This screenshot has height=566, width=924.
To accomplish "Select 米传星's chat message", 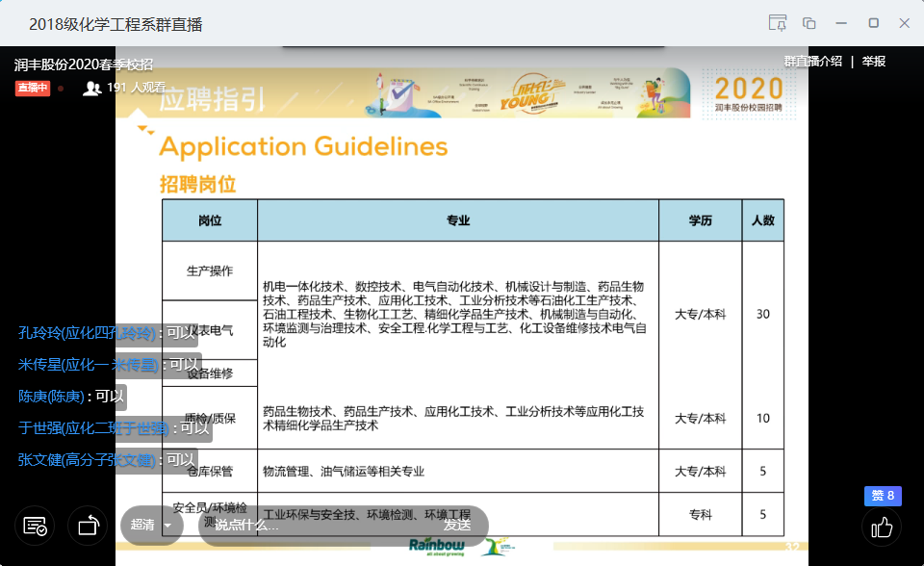I will point(108,365).
